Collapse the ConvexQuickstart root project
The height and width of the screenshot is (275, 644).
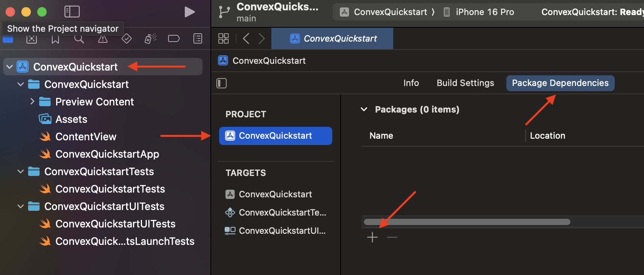pos(10,67)
